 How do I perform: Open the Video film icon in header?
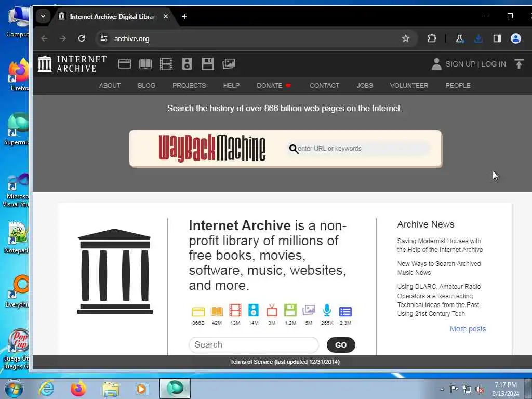pos(166,64)
